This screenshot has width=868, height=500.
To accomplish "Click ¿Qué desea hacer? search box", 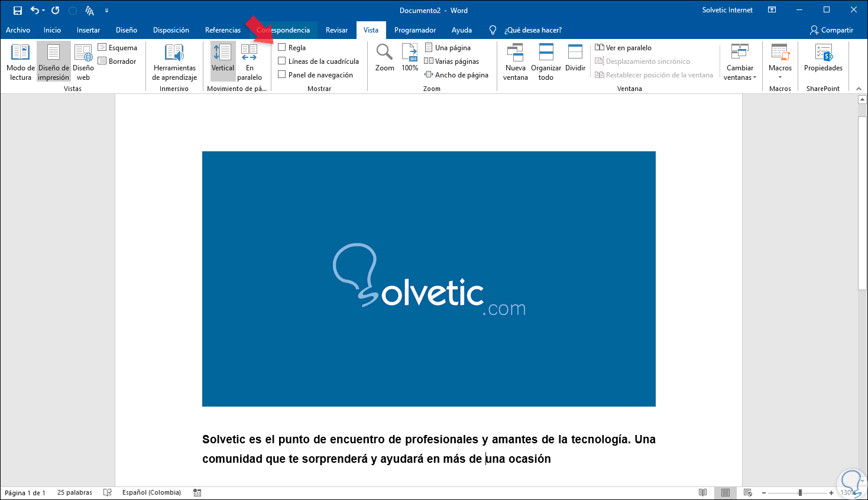I will click(x=533, y=30).
